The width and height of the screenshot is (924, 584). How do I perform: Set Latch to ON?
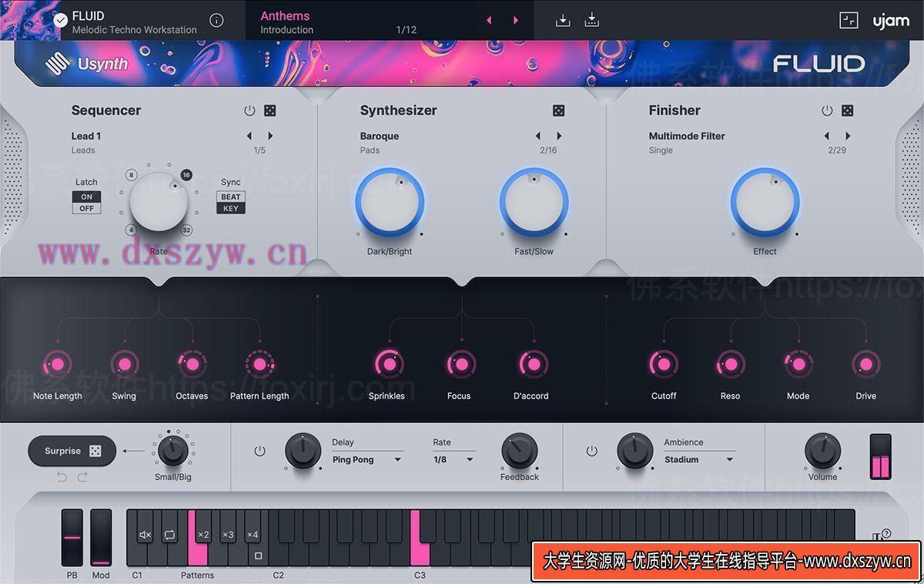[86, 197]
